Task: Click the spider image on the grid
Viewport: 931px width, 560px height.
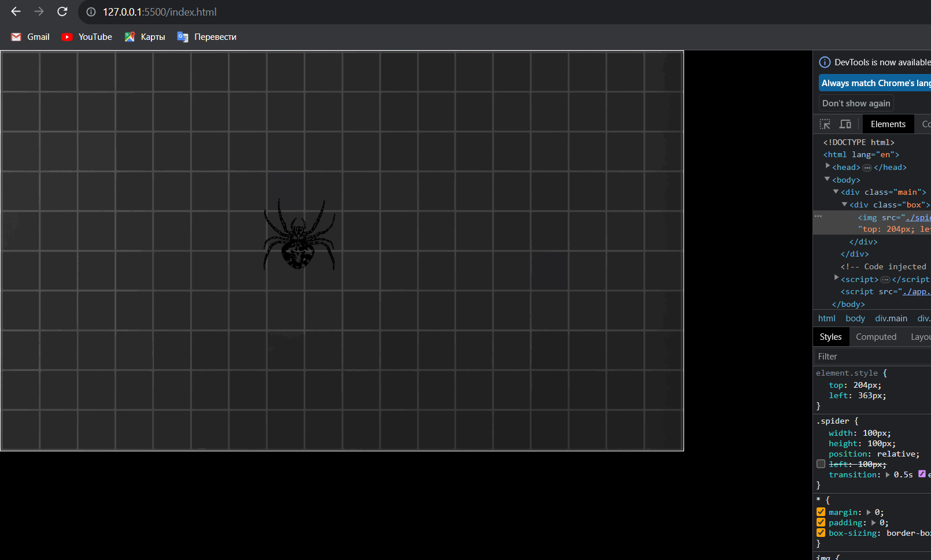Action: click(x=299, y=234)
